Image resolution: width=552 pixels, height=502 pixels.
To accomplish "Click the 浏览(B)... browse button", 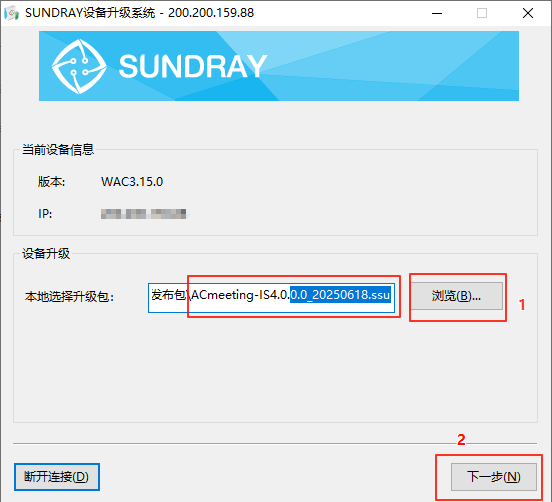I will pos(457,296).
